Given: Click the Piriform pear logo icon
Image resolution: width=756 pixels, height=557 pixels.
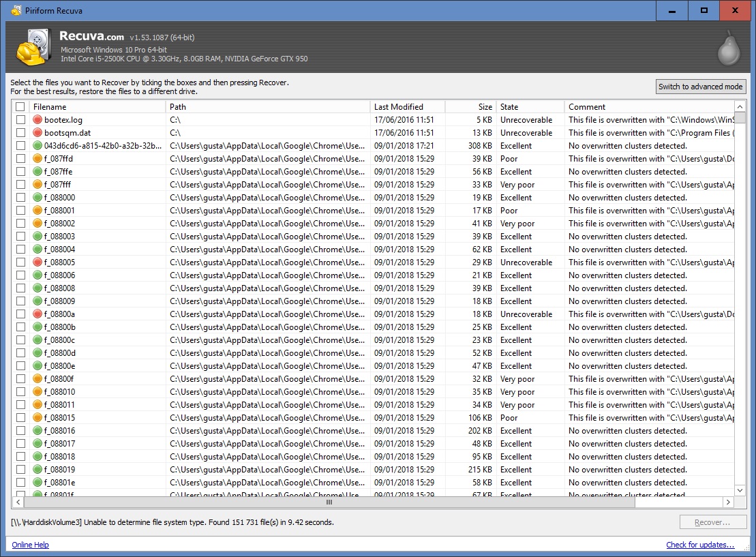Looking at the screenshot, I should click(729, 48).
